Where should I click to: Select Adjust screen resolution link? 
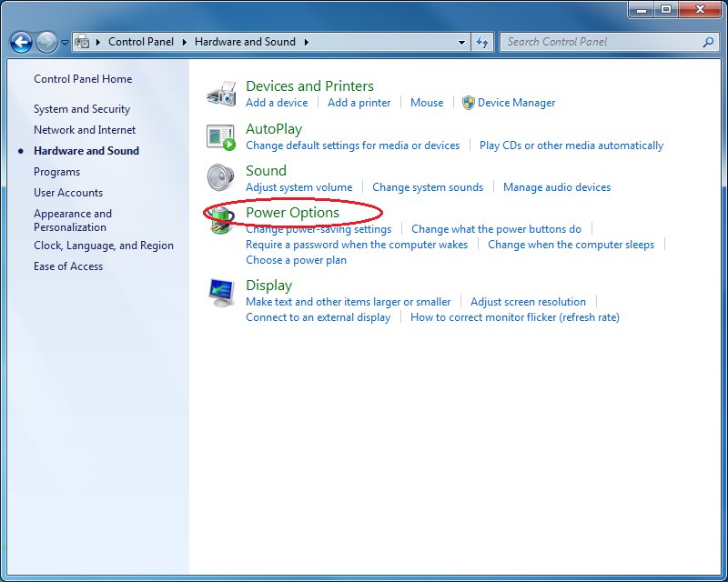click(x=528, y=302)
